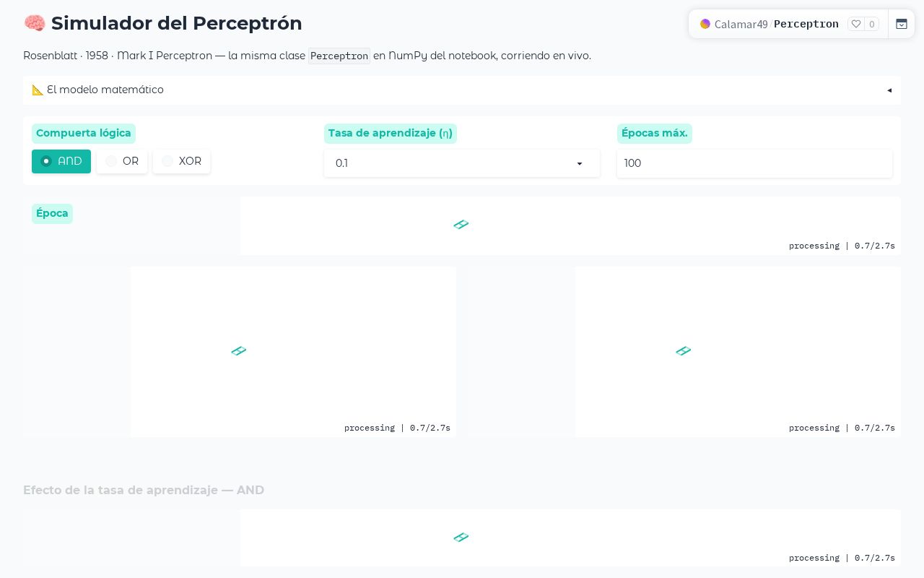The image size is (924, 578).
Task: Open the space options menu icon
Action: pyautogui.click(x=902, y=24)
